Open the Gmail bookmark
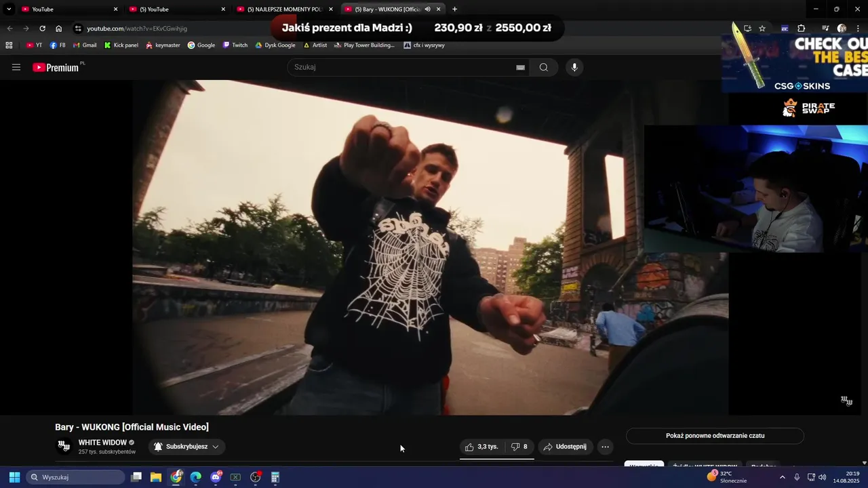Viewport: 868px width, 488px height. (x=85, y=45)
